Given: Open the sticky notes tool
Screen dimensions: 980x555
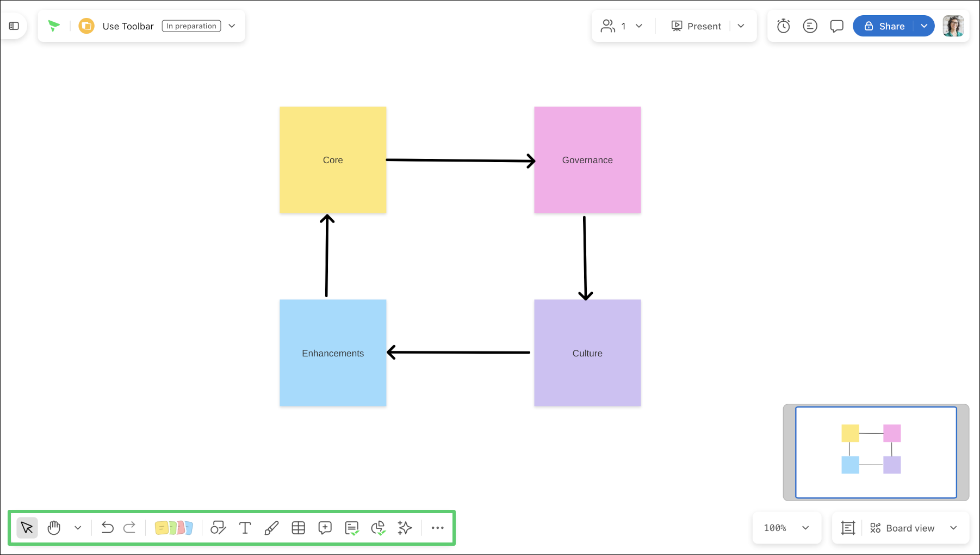Looking at the screenshot, I should (174, 528).
